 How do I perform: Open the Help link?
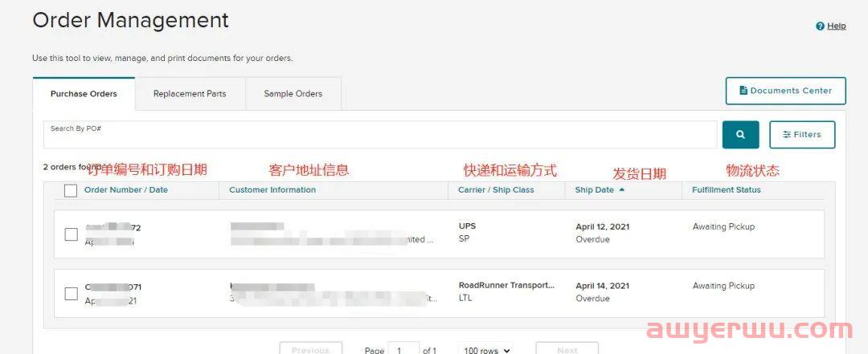tap(836, 26)
